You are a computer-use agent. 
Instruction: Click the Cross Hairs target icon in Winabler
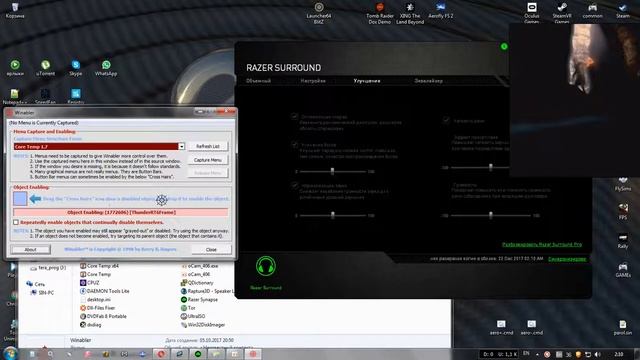coord(162,200)
